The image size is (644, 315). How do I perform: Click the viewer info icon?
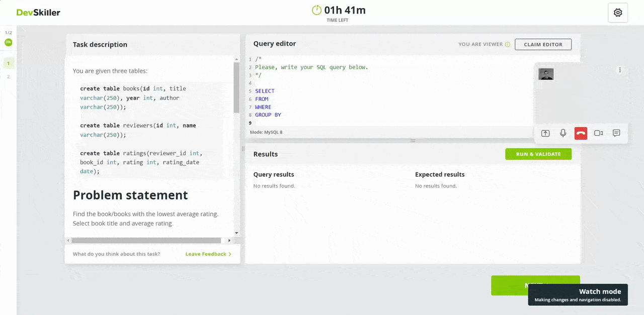point(507,45)
